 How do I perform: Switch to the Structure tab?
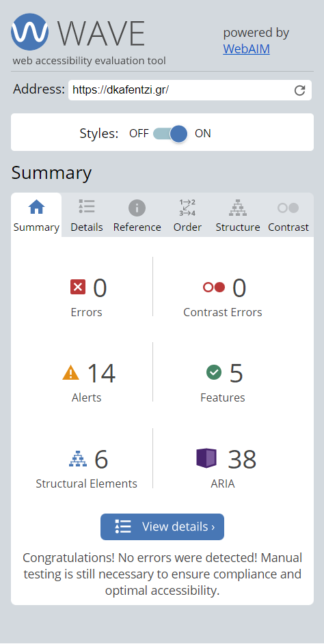click(x=238, y=215)
